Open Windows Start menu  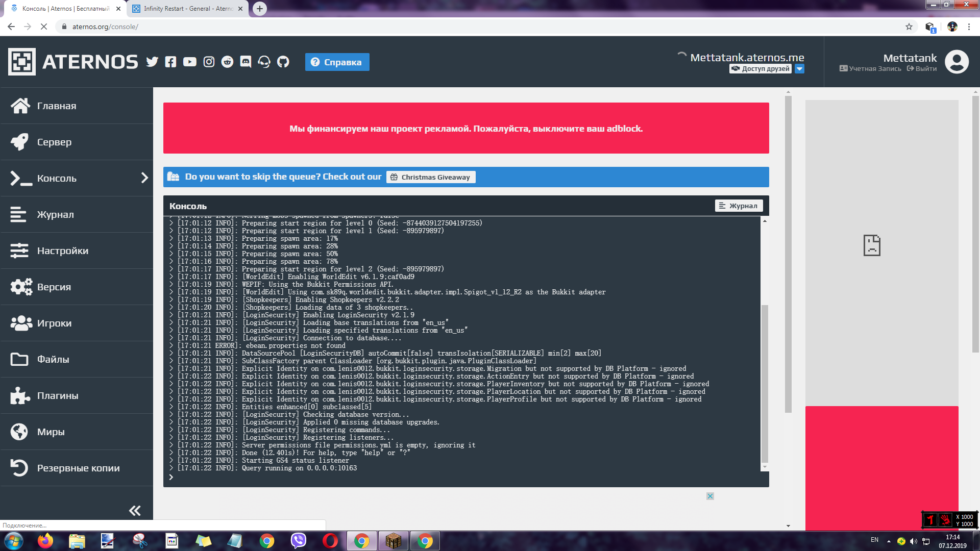[x=14, y=541]
